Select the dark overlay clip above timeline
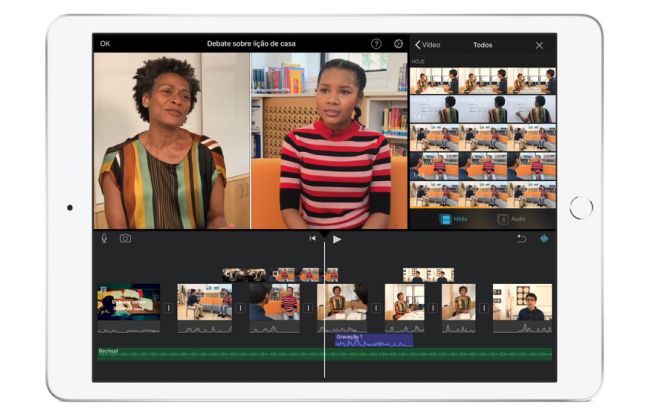Screen dimensions: 650x414 [245, 275]
